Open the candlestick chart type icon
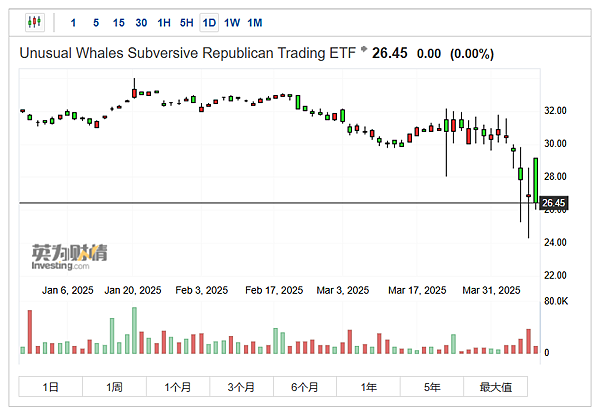The image size is (600, 419). (34, 22)
